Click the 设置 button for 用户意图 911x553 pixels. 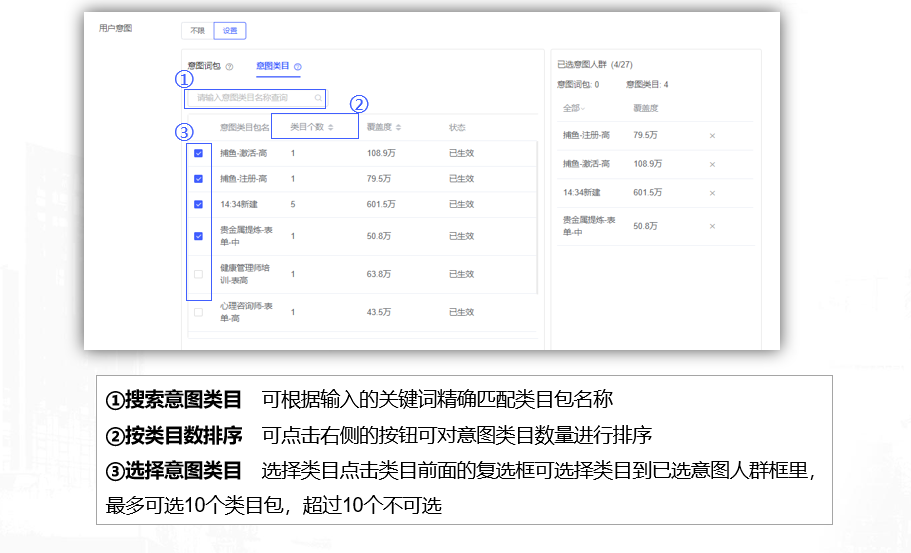(230, 31)
